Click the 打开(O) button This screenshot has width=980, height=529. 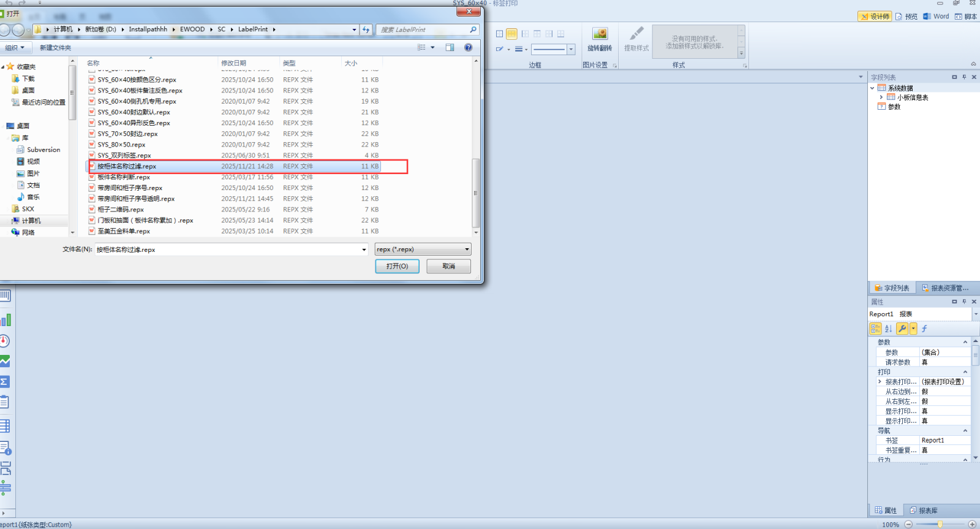pos(397,266)
